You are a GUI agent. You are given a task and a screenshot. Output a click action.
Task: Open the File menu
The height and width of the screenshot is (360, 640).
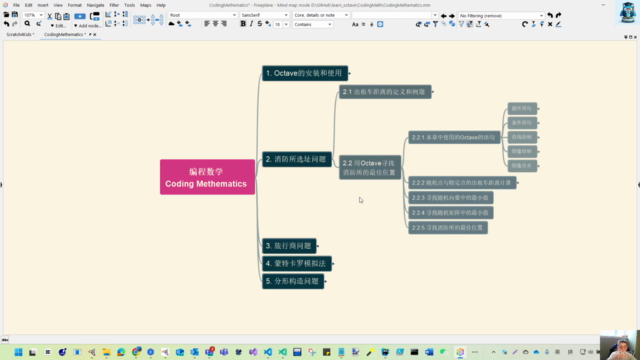pos(16,5)
